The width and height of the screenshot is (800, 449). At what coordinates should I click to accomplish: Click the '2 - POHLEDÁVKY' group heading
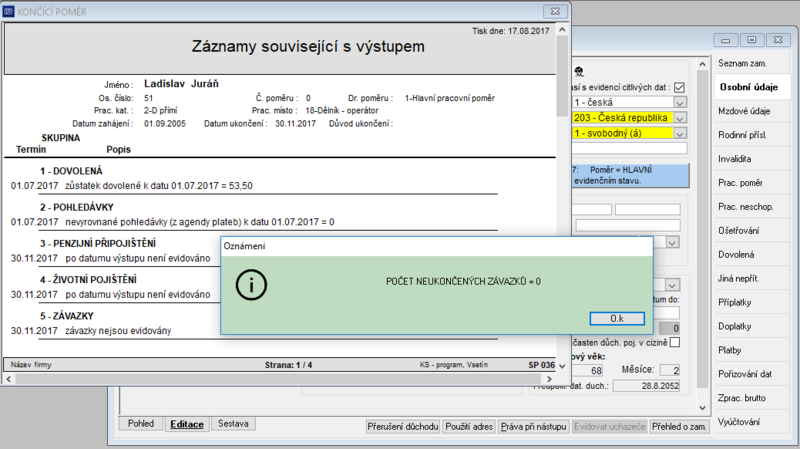(77, 207)
